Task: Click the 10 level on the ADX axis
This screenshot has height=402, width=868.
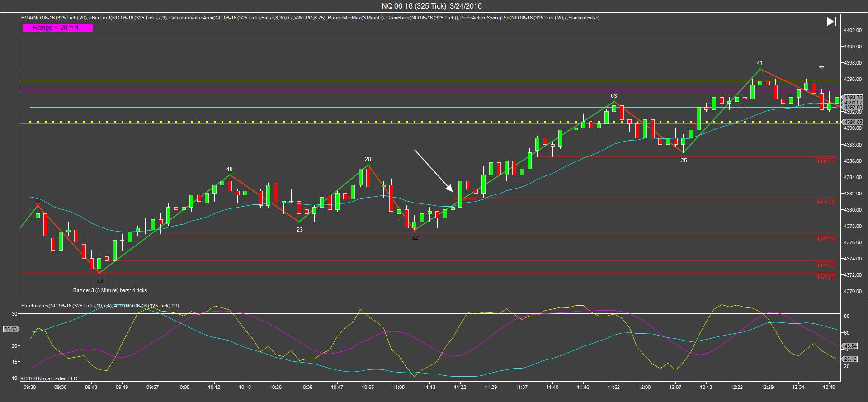Action: pyautogui.click(x=14, y=378)
